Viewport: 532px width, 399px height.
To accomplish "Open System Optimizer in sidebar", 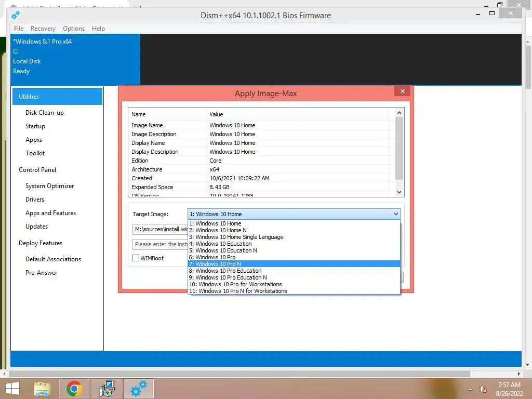I will (x=49, y=186).
